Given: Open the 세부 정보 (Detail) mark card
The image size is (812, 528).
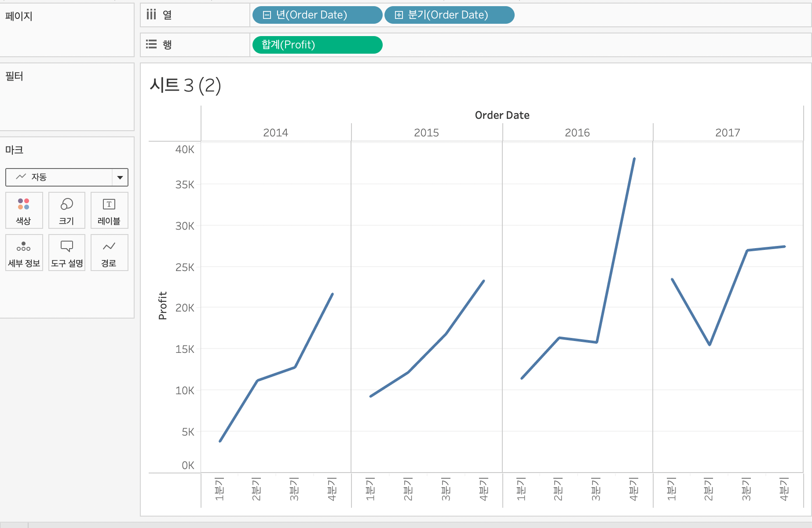Looking at the screenshot, I should tap(24, 253).
